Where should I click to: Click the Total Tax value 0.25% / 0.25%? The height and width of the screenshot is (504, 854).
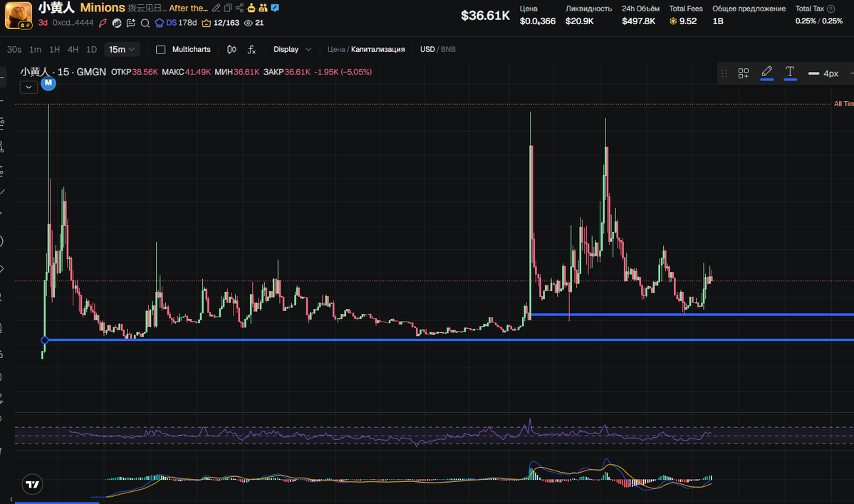click(818, 21)
